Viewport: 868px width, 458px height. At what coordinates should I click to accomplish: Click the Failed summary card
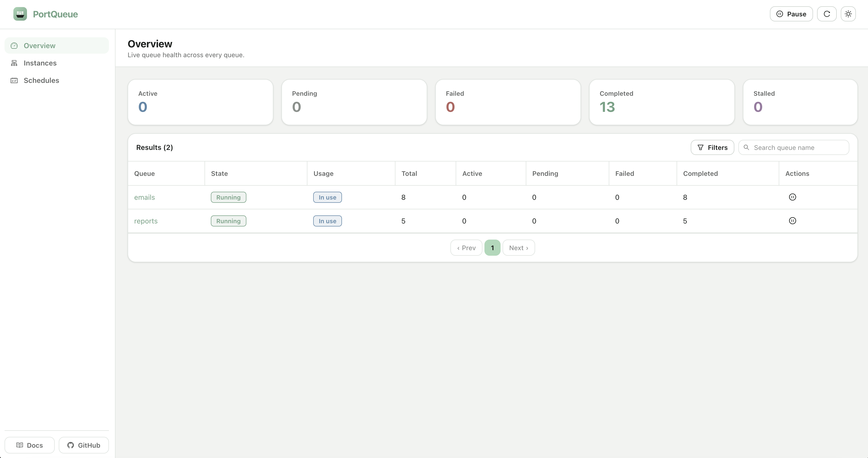(508, 102)
